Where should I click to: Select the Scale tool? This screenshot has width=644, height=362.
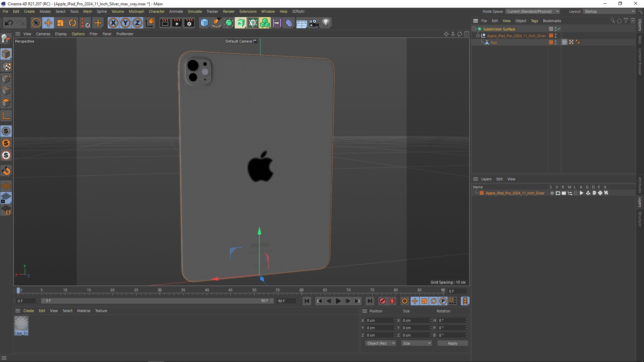pyautogui.click(x=60, y=23)
